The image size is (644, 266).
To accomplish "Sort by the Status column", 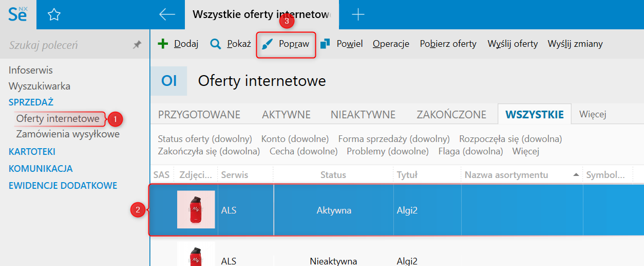I will (333, 175).
